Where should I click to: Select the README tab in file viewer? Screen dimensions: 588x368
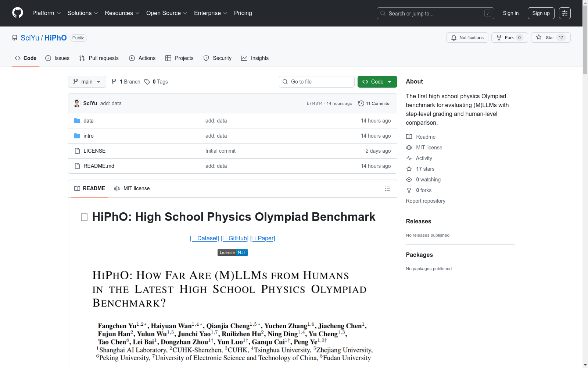click(x=90, y=188)
